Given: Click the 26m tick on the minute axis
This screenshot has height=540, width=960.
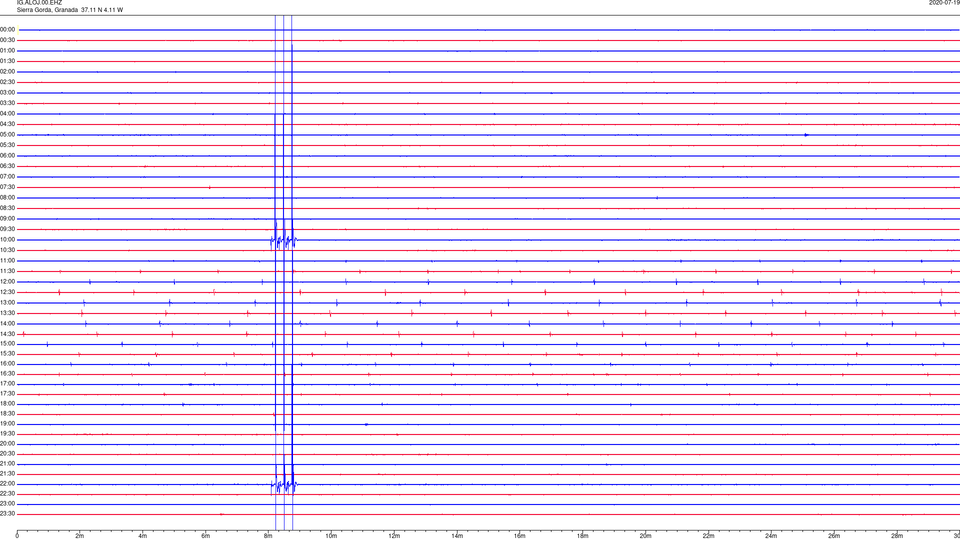Looking at the screenshot, I should [x=834, y=536].
